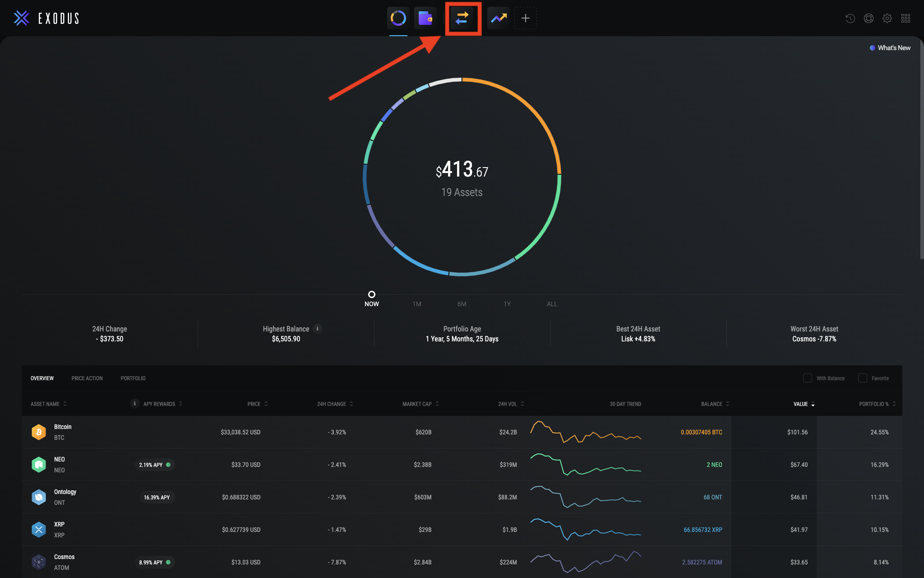Select the 6M time range
924x578 pixels.
[x=462, y=304]
